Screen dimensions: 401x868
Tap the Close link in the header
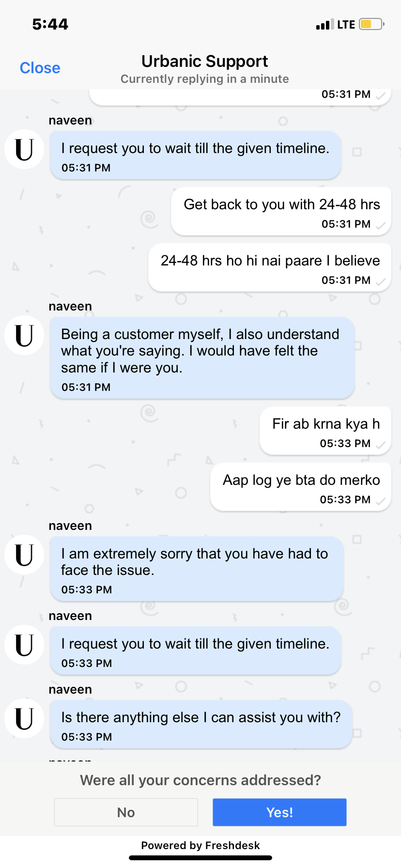click(40, 68)
